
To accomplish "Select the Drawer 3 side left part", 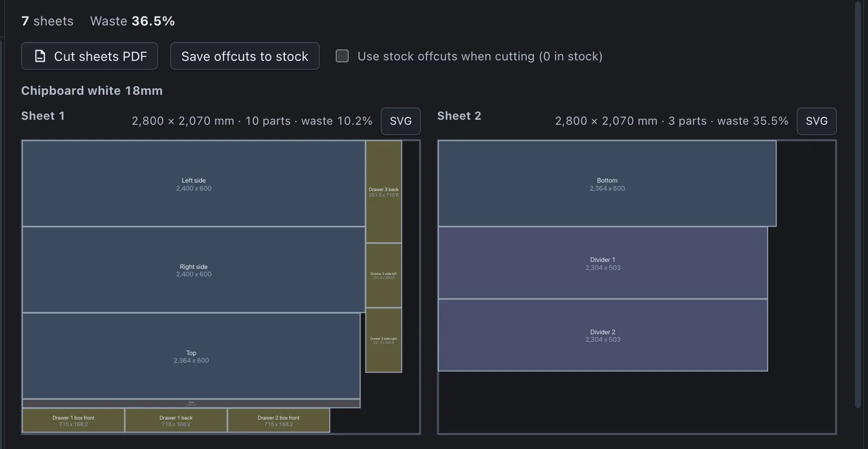I will tap(384, 275).
